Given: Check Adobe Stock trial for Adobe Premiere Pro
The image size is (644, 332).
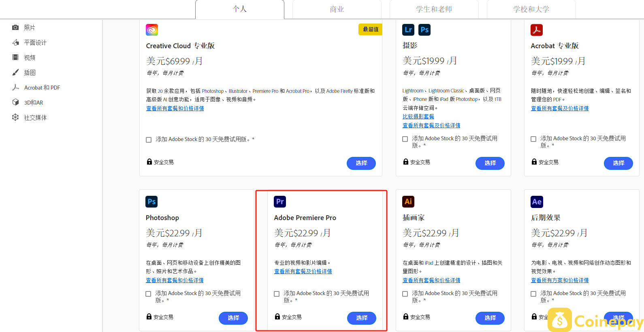Looking at the screenshot, I should pyautogui.click(x=277, y=294).
